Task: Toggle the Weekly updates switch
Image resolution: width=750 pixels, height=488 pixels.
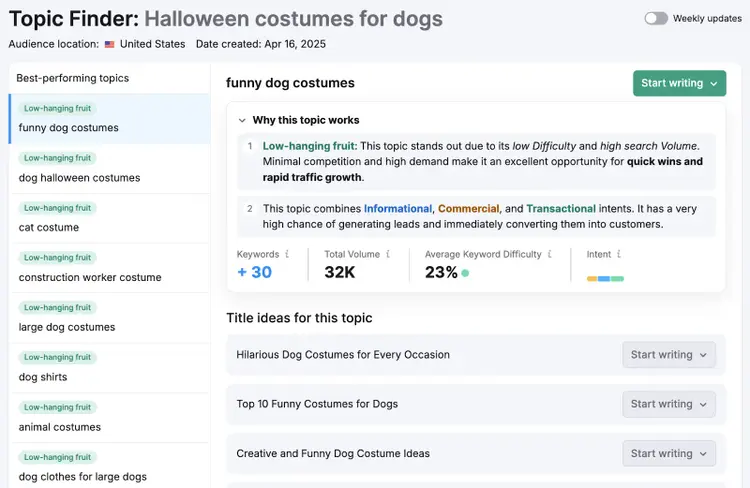Action: [x=656, y=19]
